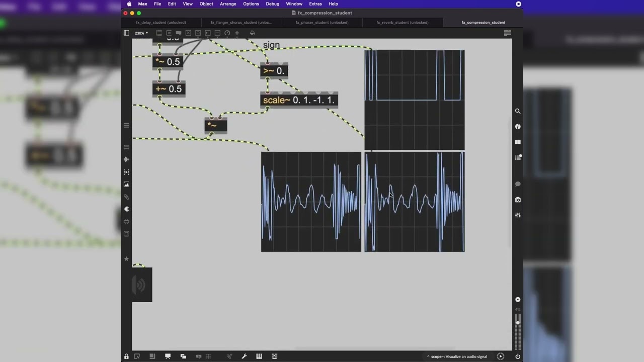Switch to fx_flanger_chorus_student tab

[242, 23]
